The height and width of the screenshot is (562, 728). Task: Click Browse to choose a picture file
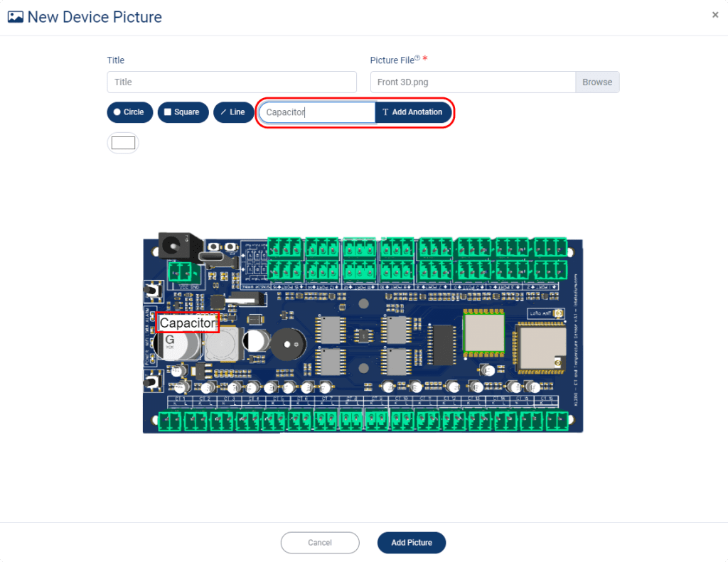click(597, 82)
